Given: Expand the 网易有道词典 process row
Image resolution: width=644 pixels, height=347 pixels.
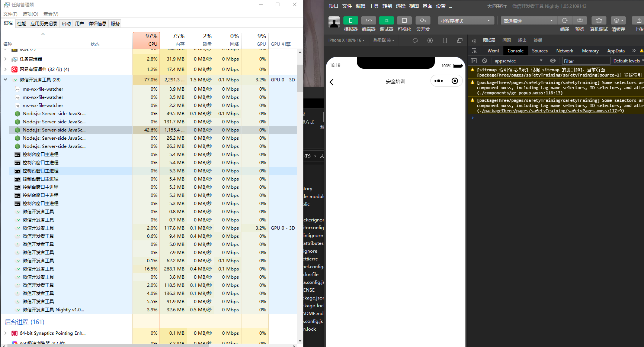Looking at the screenshot, I should pyautogui.click(x=5, y=69).
